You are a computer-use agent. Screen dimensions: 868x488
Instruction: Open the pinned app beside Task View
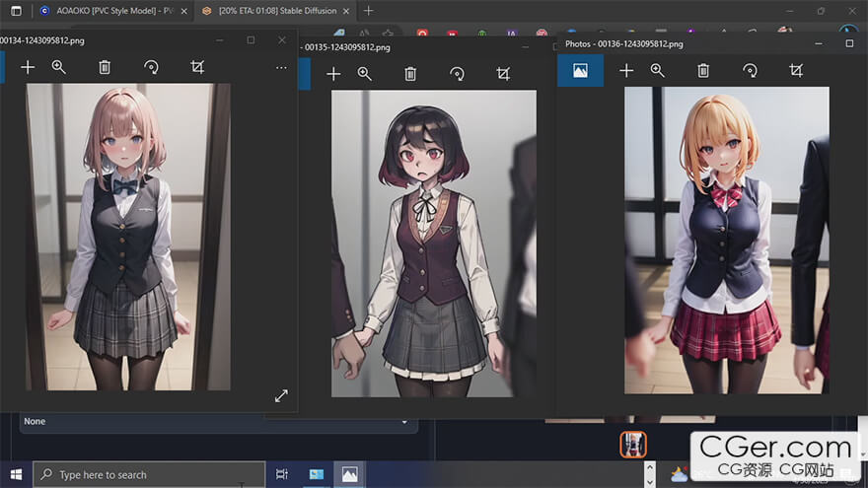(316, 474)
